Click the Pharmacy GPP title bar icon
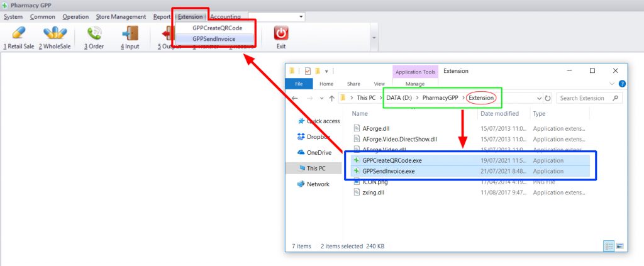644x266 pixels. pos(4,5)
